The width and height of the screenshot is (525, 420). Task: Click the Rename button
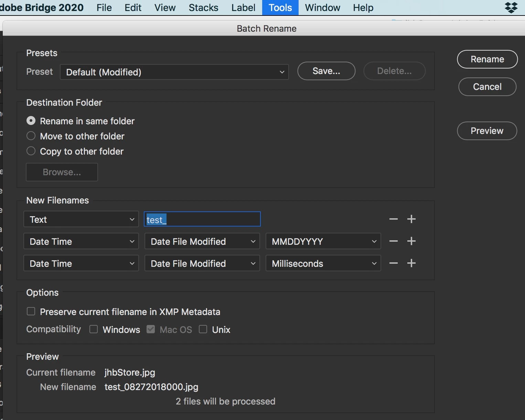(487, 59)
